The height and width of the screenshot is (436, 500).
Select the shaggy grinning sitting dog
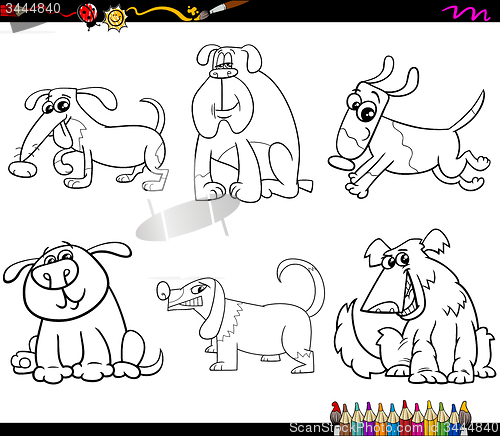[x=415, y=306]
